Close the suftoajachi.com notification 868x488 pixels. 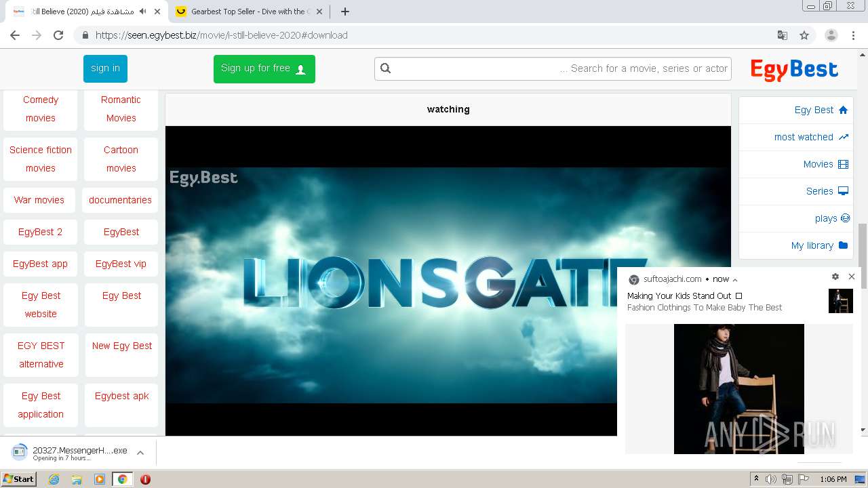tap(852, 277)
